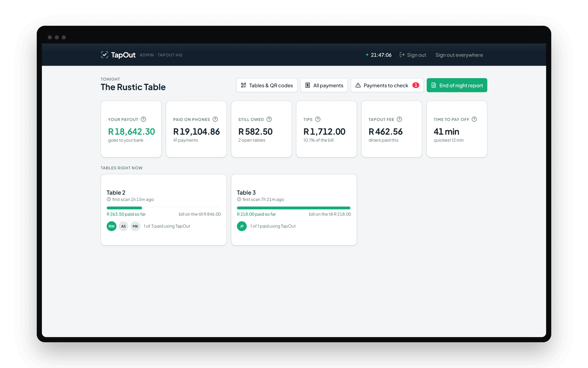Open Payments to check
This screenshot has height=368, width=588.
point(387,85)
